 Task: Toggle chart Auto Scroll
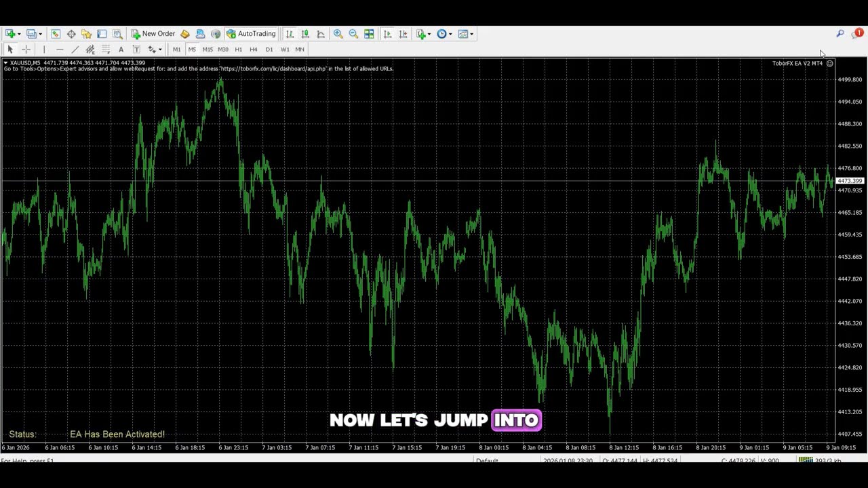pos(387,33)
